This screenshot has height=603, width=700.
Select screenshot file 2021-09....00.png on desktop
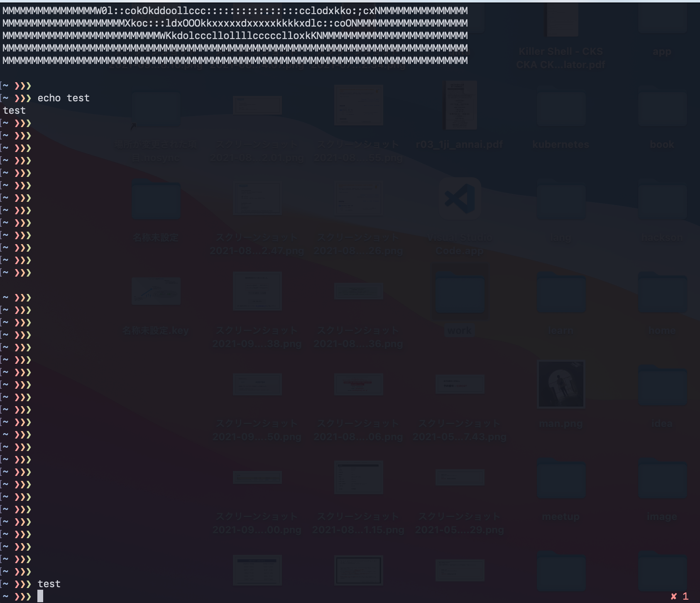(257, 477)
